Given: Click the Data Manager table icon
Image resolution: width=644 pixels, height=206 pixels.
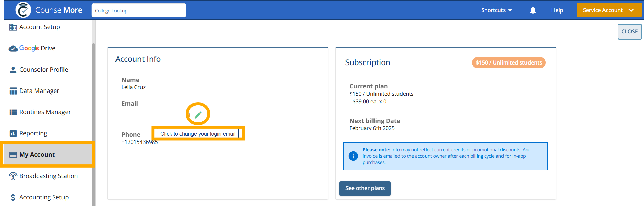Looking at the screenshot, I should pos(13,91).
